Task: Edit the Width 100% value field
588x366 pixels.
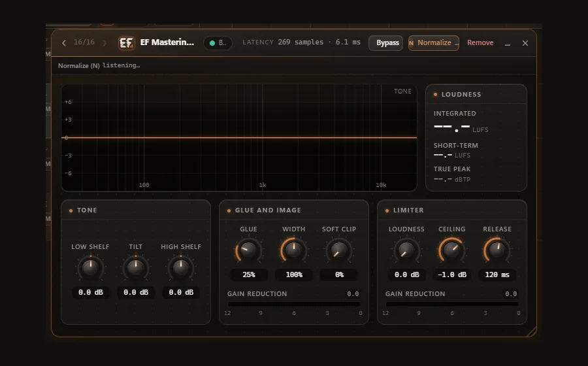Action: click(x=294, y=274)
